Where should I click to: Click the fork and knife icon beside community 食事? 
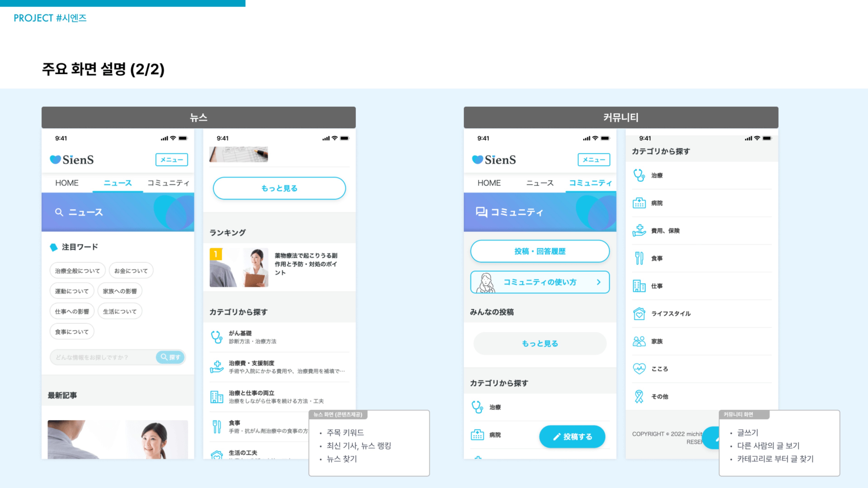coord(639,258)
